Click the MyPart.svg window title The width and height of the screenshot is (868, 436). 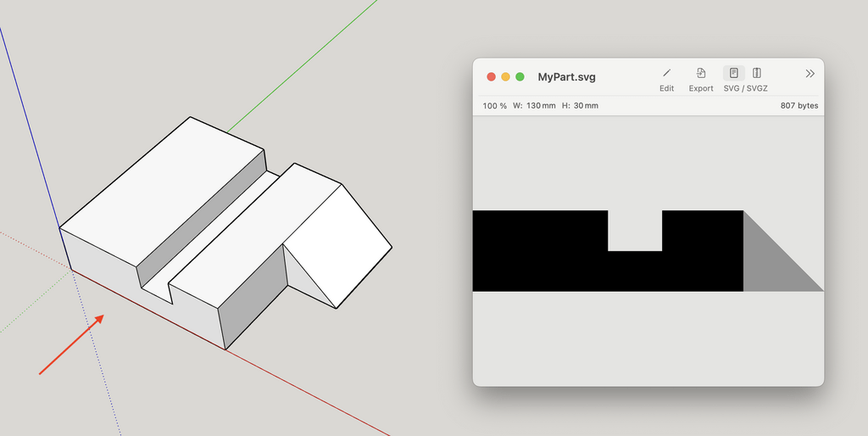click(566, 77)
